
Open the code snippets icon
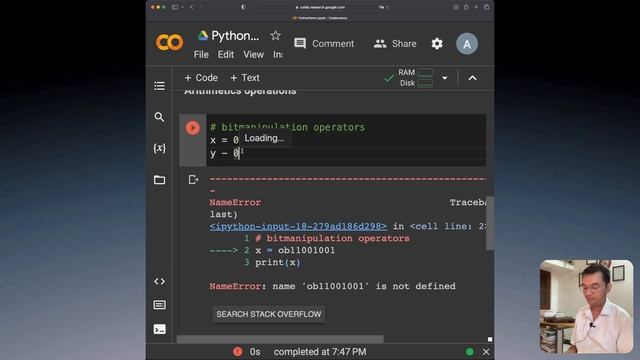pyautogui.click(x=160, y=281)
